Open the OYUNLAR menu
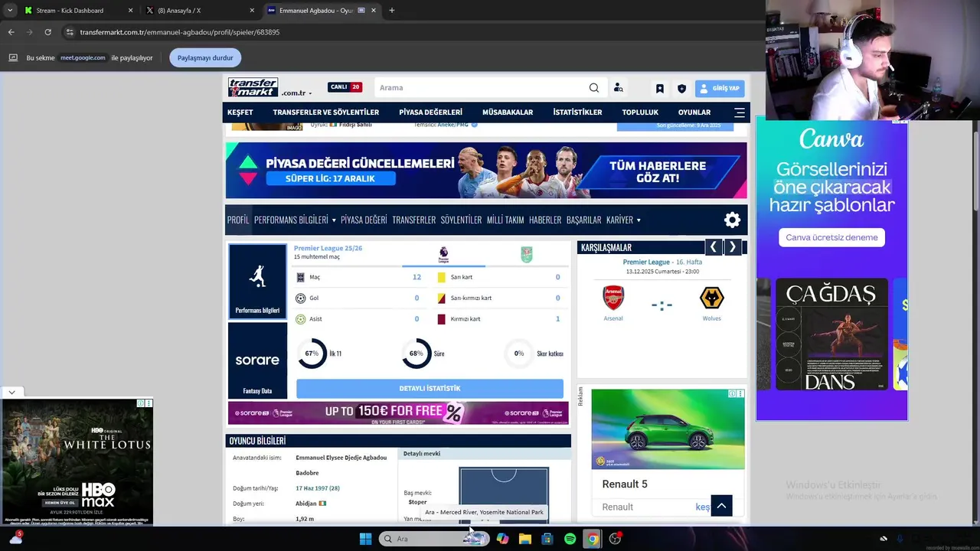The width and height of the screenshot is (980, 551). [x=694, y=112]
